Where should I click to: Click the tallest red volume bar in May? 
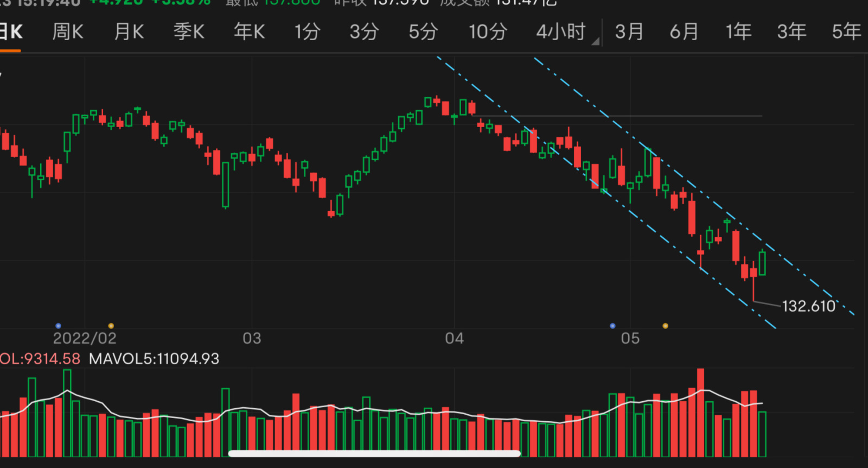700,413
